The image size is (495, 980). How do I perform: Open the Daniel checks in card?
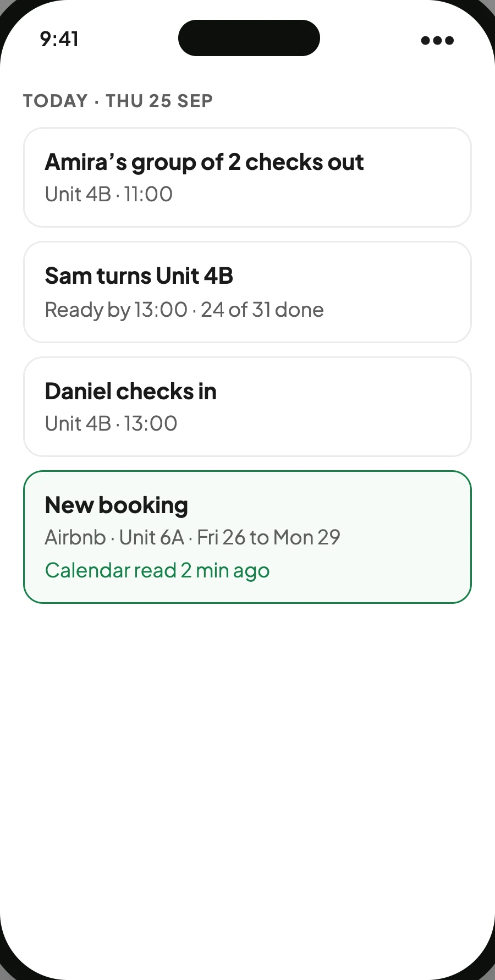tap(248, 406)
